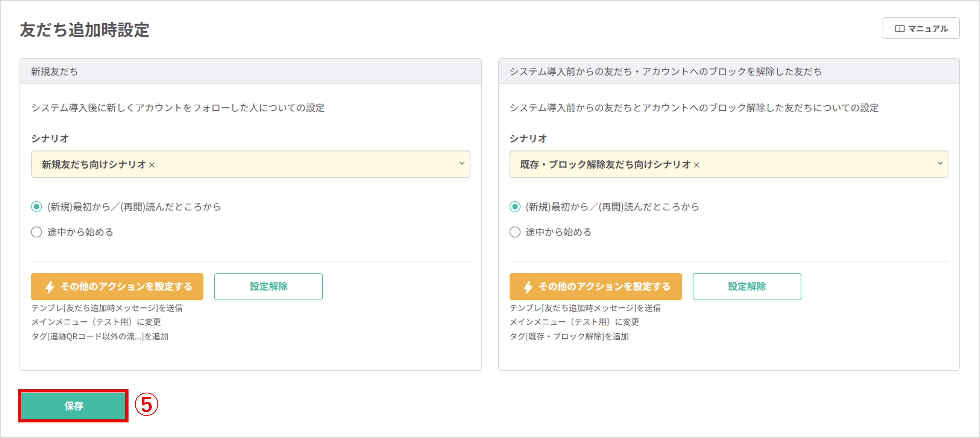Open the マニュアル manual button

tap(921, 28)
